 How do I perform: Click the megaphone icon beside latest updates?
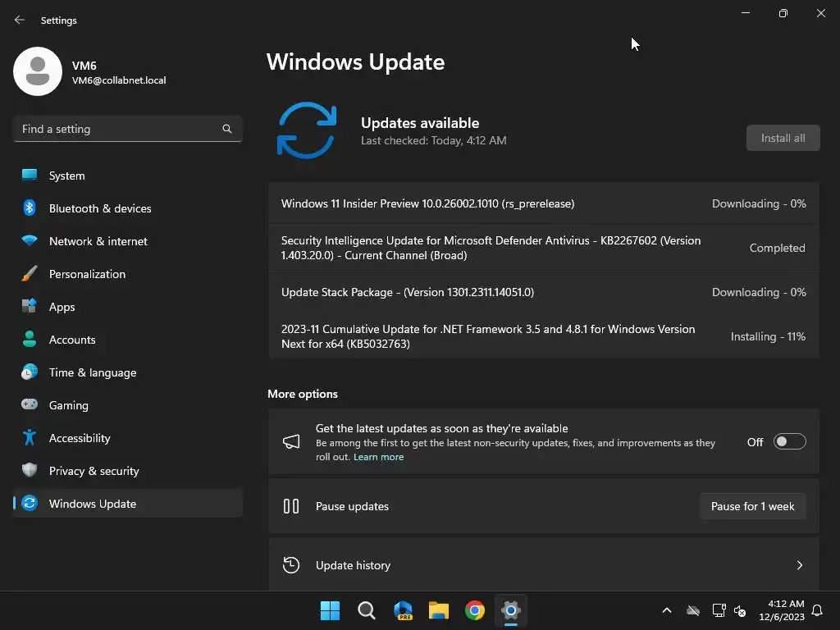coord(291,441)
